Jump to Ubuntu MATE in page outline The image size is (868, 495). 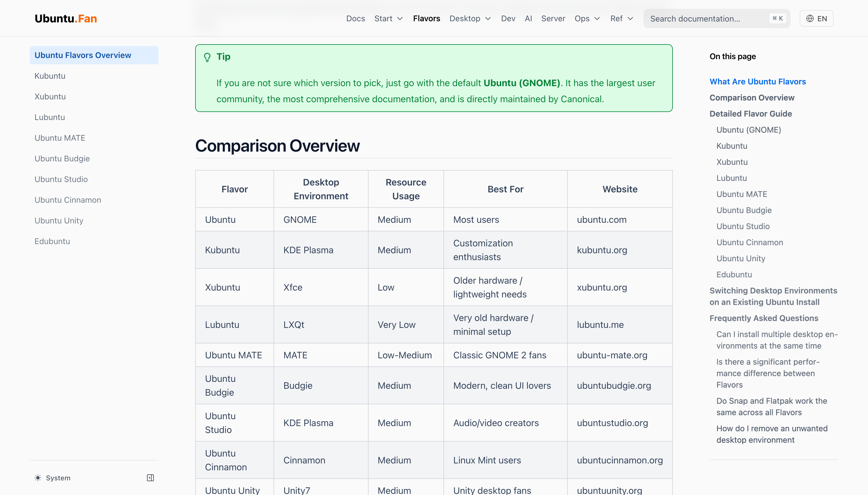[x=742, y=194]
